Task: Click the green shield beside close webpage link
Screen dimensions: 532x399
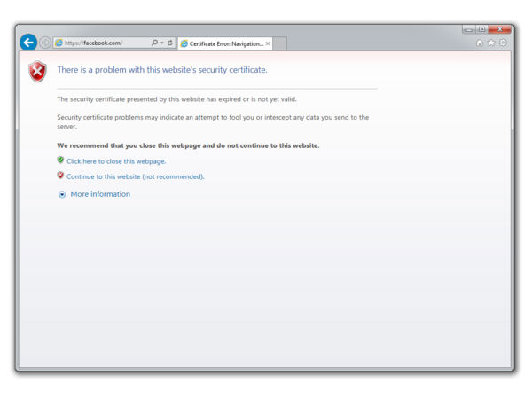Action: tap(60, 160)
